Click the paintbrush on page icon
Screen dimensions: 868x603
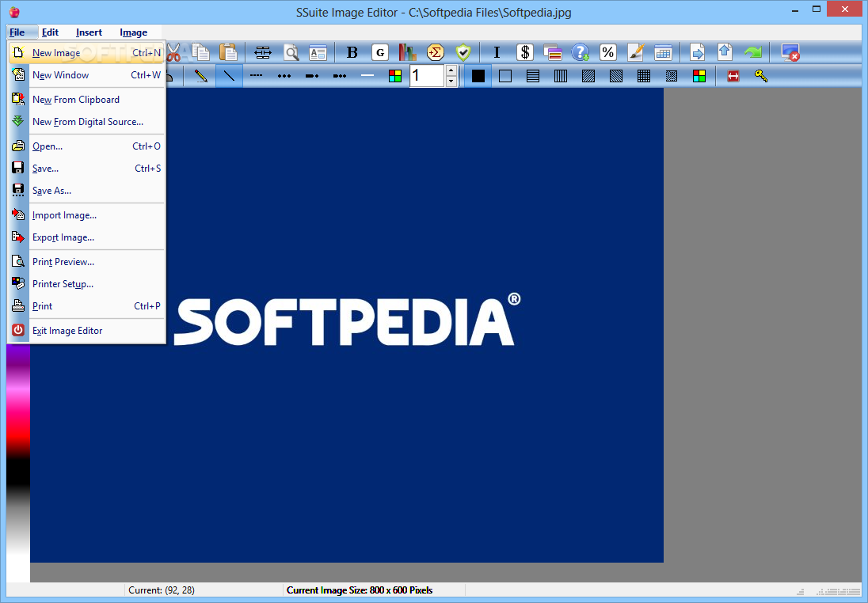[x=635, y=52]
